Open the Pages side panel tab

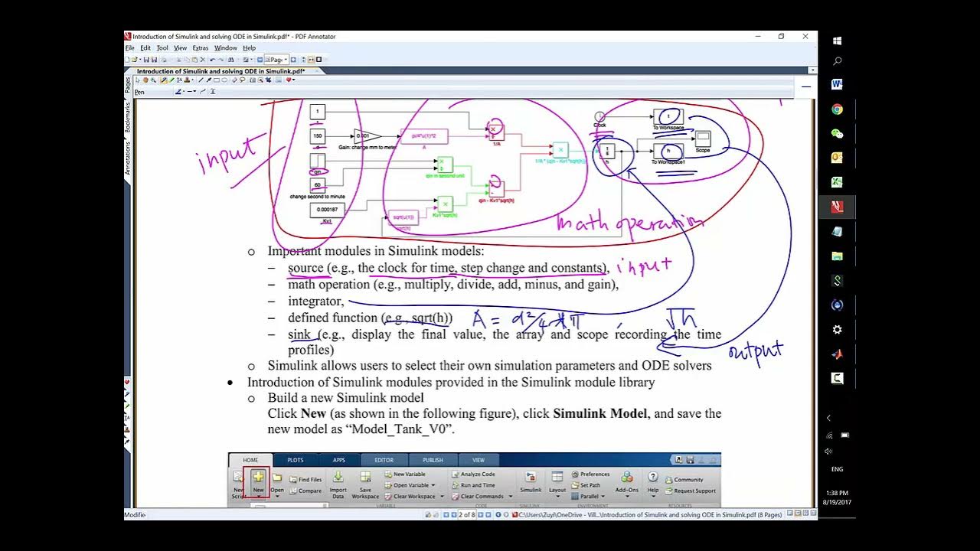click(128, 84)
